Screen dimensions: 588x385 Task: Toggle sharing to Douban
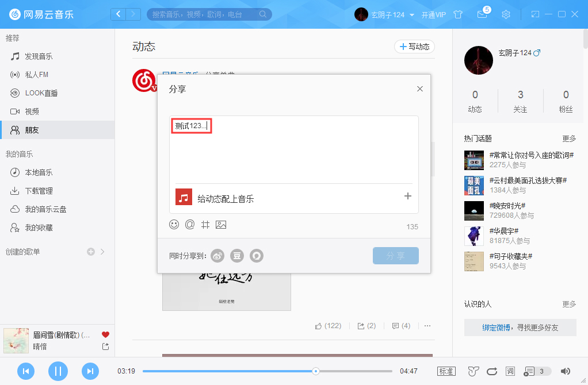click(x=236, y=256)
